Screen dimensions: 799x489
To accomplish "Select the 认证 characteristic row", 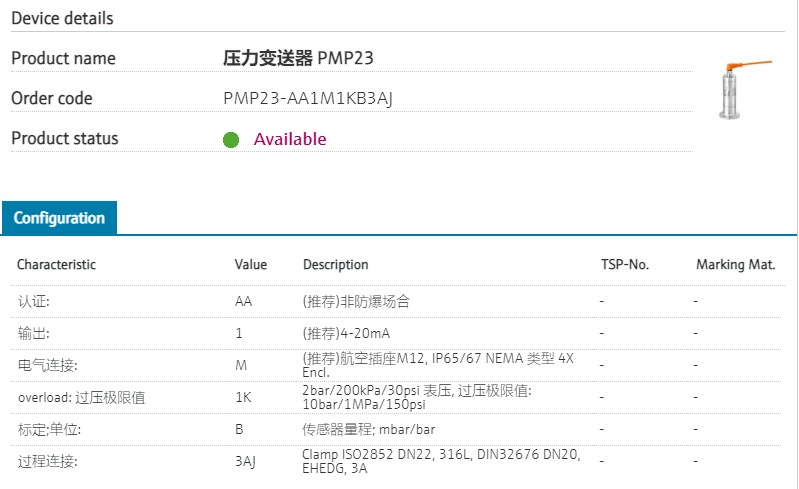I will (x=33, y=300).
